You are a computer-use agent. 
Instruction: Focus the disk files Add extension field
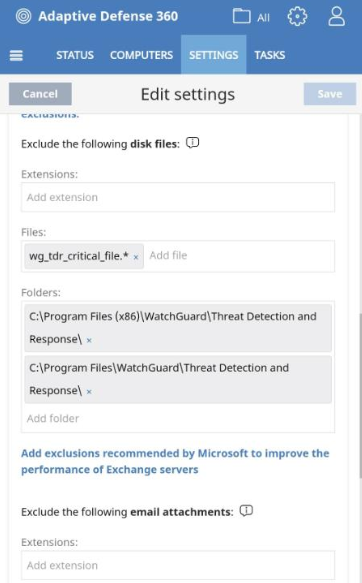178,197
